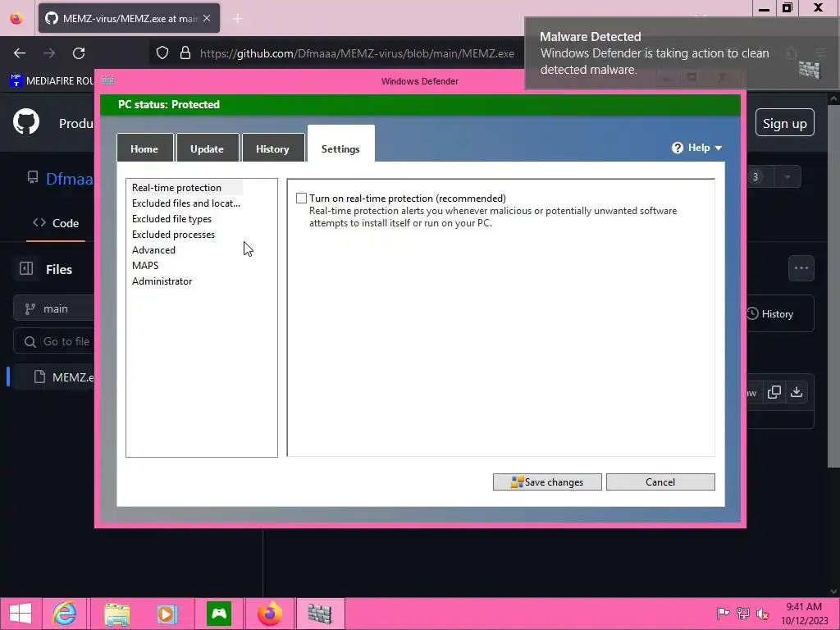This screenshot has width=840, height=630.
Task: Click the Go to file search box
Action: point(53,341)
